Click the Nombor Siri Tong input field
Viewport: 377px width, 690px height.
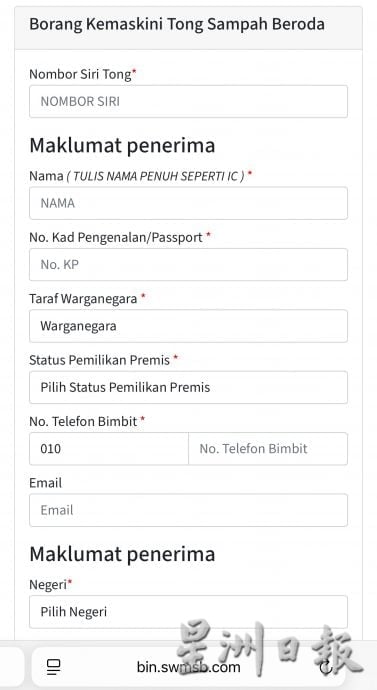(188, 102)
